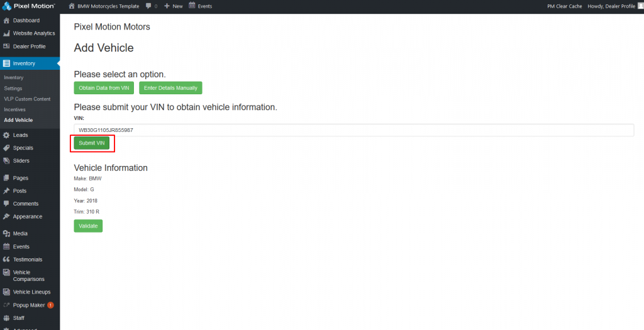Open Dashboard menu item
644x330 pixels.
26,21
